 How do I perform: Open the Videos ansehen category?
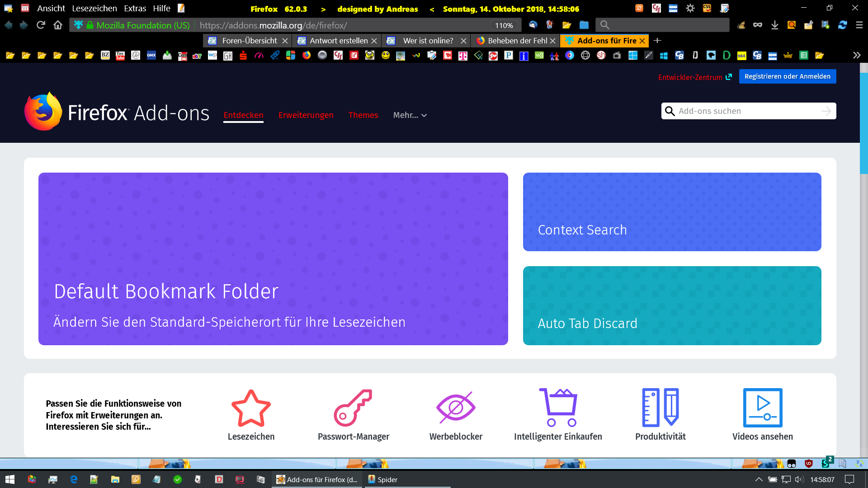coord(763,408)
